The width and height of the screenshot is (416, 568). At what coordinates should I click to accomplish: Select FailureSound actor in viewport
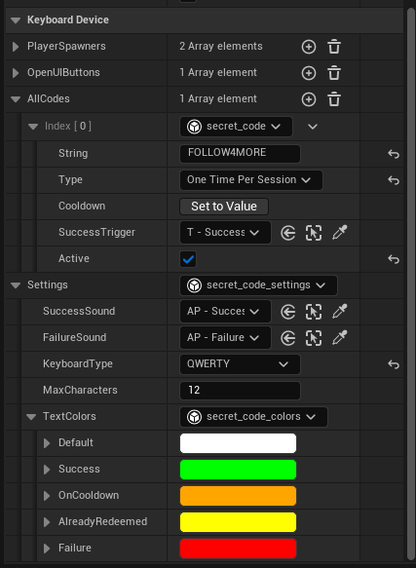click(313, 338)
